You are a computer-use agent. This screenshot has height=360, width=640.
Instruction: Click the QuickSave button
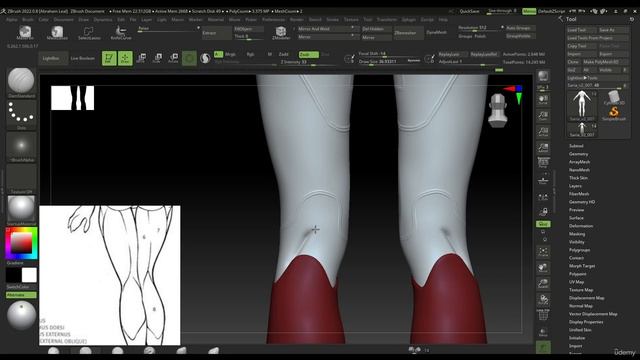[469, 11]
